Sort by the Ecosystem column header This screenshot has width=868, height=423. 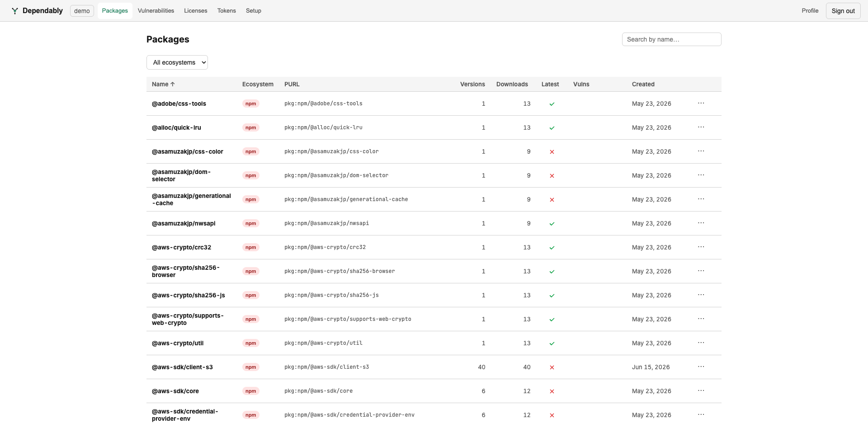pos(258,84)
